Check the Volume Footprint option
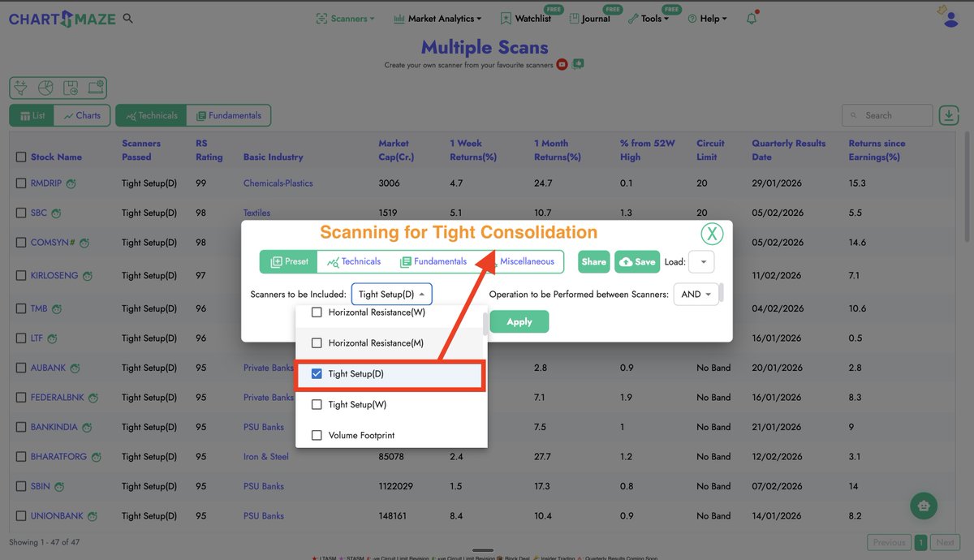Screen dimensions: 974x560 [317, 435]
